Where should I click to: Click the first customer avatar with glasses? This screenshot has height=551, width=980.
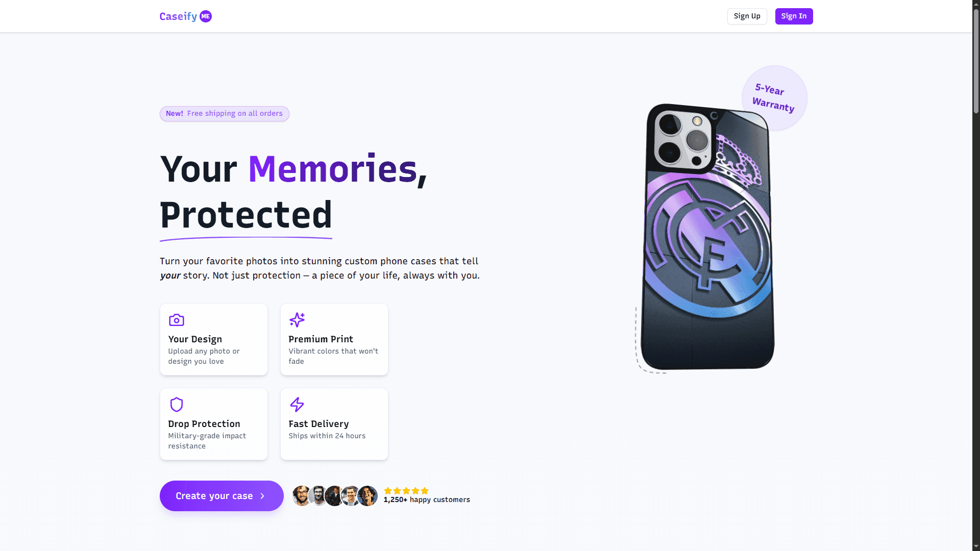pyautogui.click(x=302, y=496)
